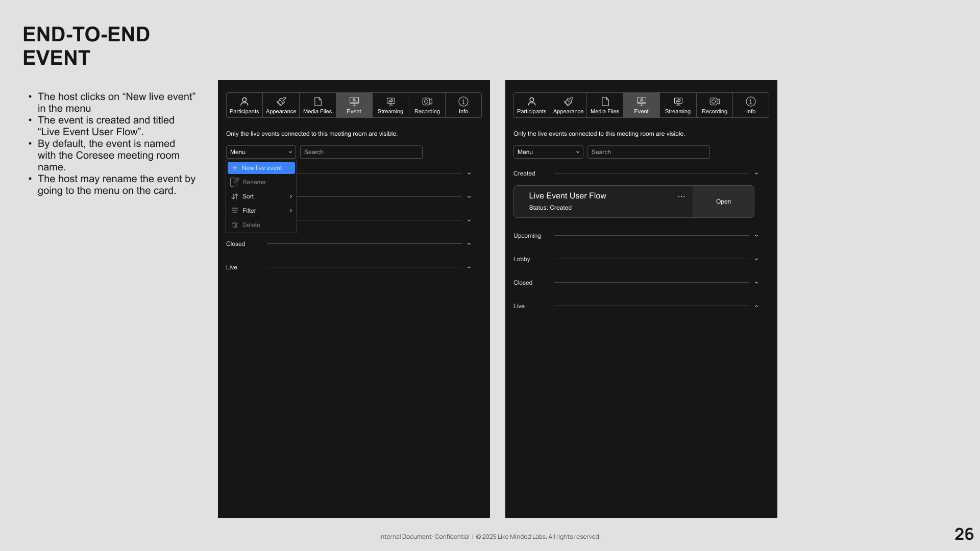This screenshot has height=551, width=980.
Task: Click Search field in left panel
Action: (x=361, y=152)
